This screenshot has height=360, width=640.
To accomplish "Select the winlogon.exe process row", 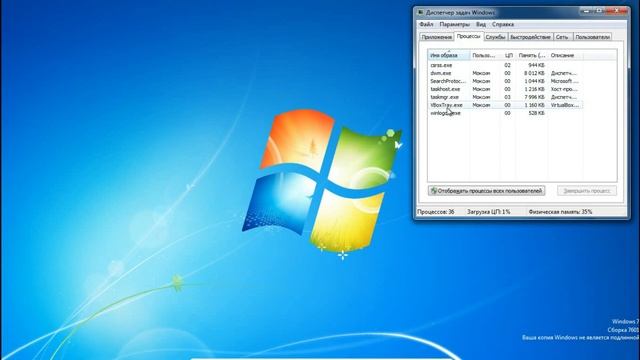I will [x=505, y=113].
